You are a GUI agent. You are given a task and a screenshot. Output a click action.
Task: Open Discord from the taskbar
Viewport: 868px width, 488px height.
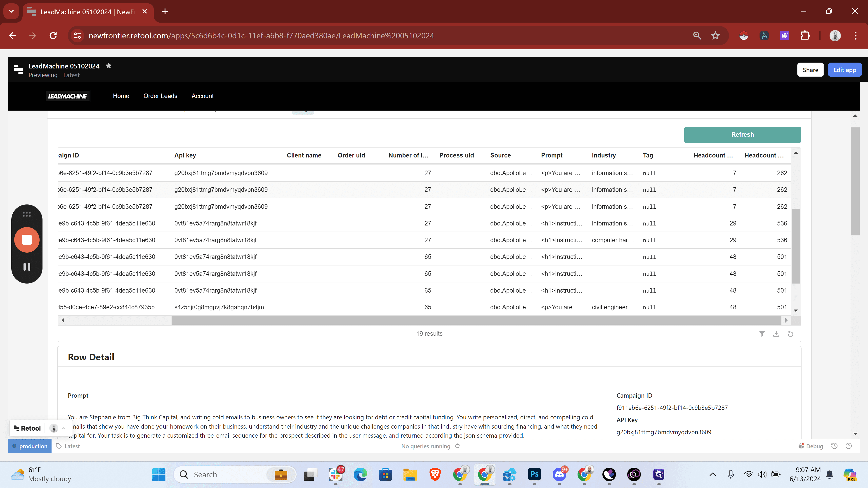coord(559,474)
